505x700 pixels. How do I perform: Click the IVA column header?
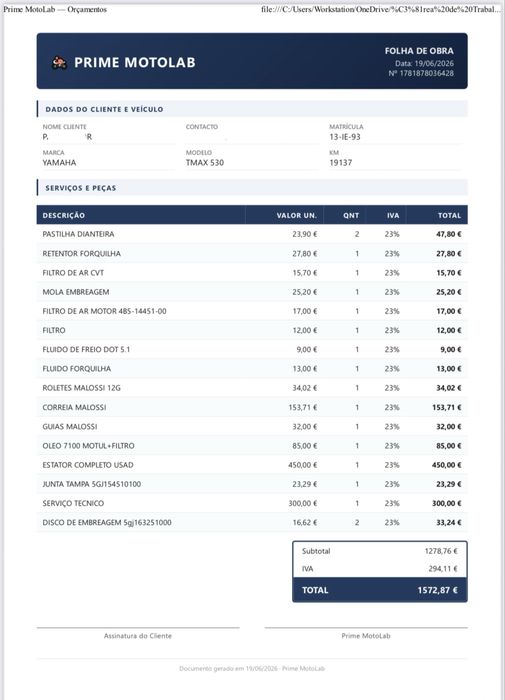393,215
